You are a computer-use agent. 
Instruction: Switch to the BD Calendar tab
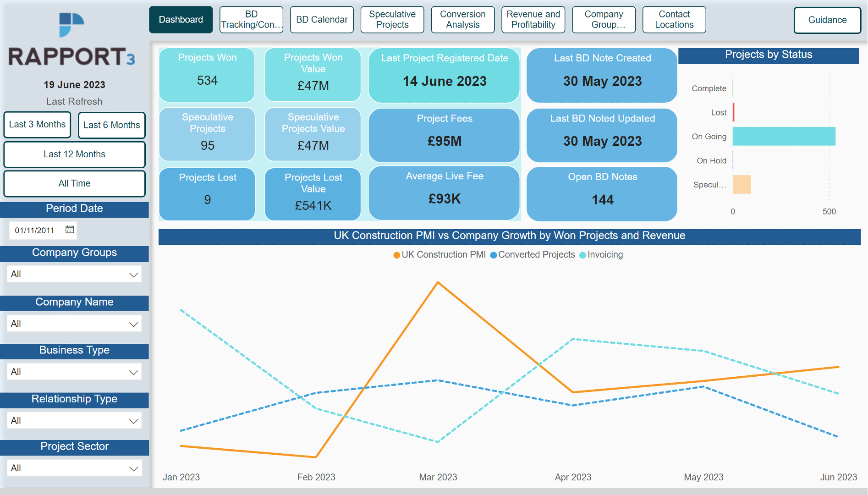(x=322, y=19)
